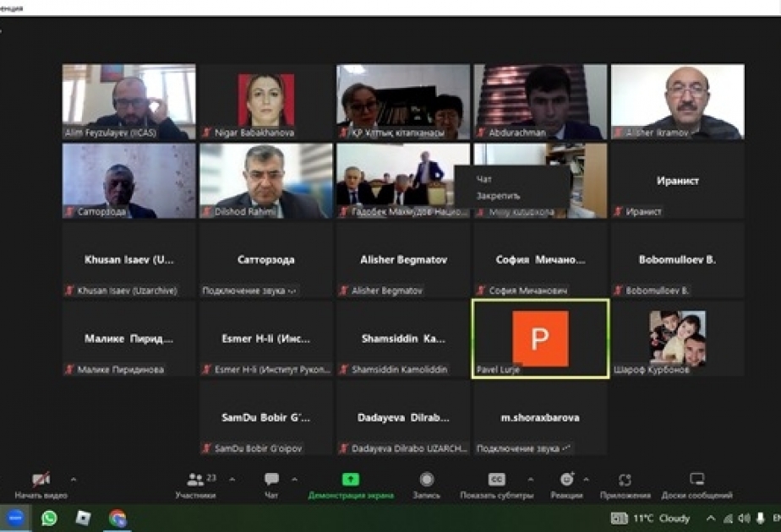The image size is (781, 532).
Task: Select Шароф Курбонов's photo tile
Action: (x=678, y=339)
